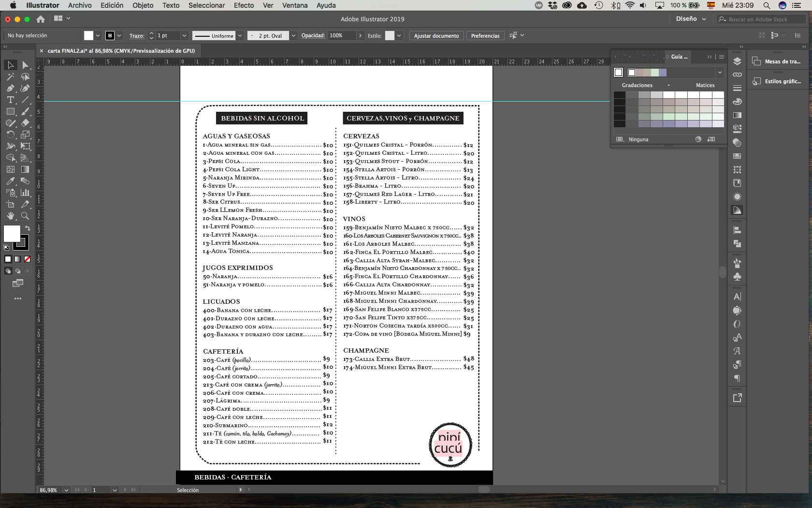
Task: Select the Magic Wand tool
Action: [x=11, y=76]
